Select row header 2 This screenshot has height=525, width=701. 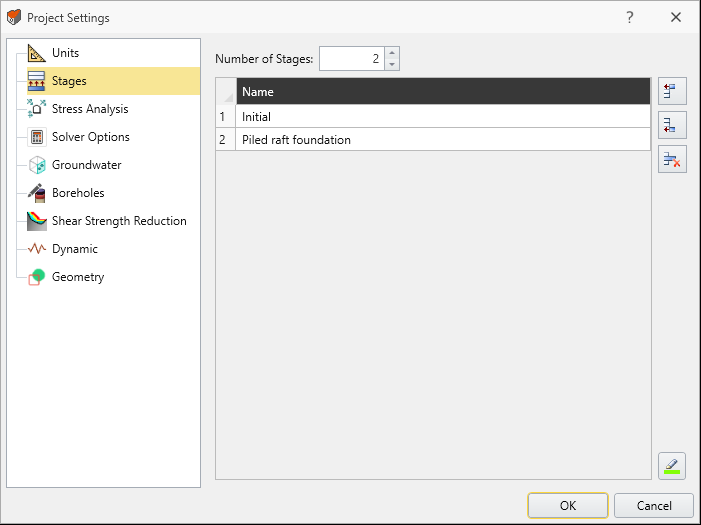225,140
